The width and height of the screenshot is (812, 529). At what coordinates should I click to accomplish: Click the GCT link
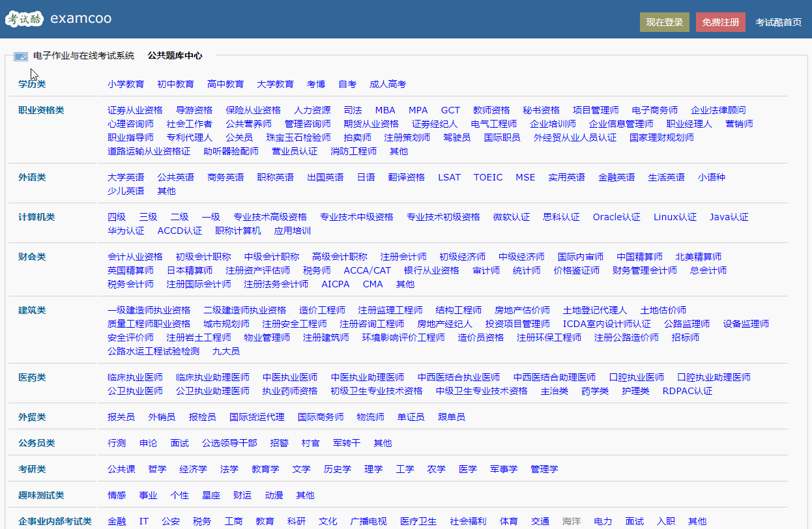tap(450, 110)
